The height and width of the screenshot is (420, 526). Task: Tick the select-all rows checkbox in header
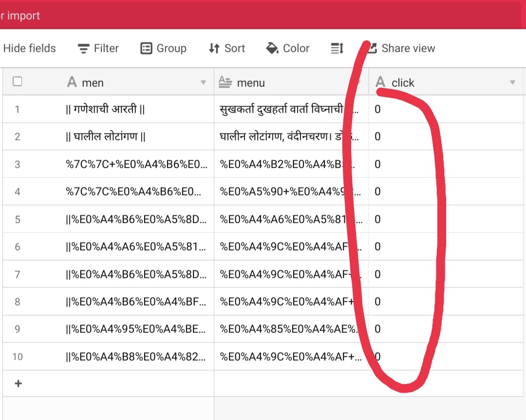click(18, 82)
